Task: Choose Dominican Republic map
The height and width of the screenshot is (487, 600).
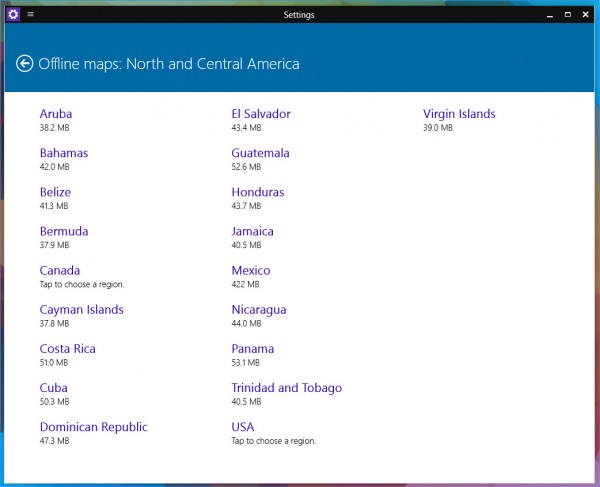Action: coord(94,427)
